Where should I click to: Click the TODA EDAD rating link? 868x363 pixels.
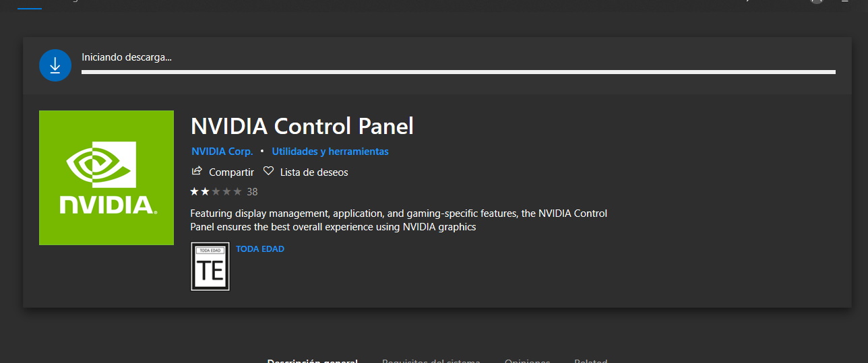click(260, 249)
